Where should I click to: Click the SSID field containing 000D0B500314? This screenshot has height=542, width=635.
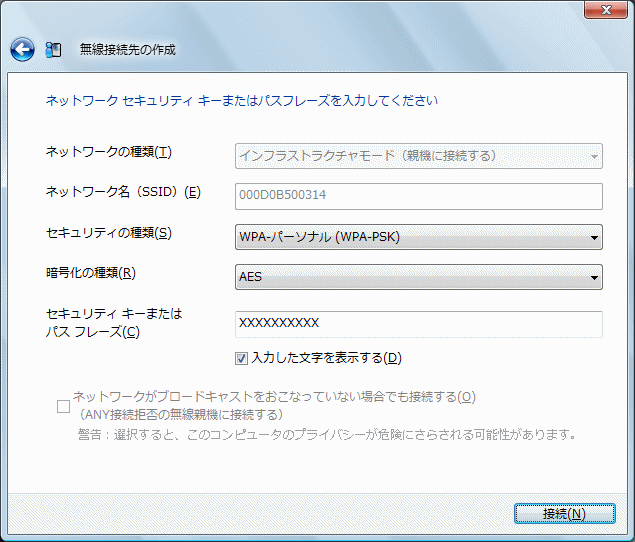tap(418, 196)
